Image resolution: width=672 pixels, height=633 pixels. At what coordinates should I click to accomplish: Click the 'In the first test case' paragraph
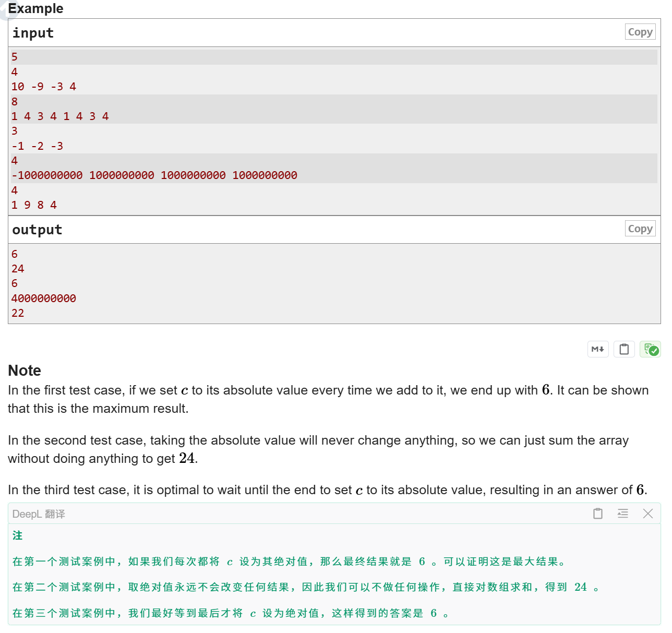(328, 399)
